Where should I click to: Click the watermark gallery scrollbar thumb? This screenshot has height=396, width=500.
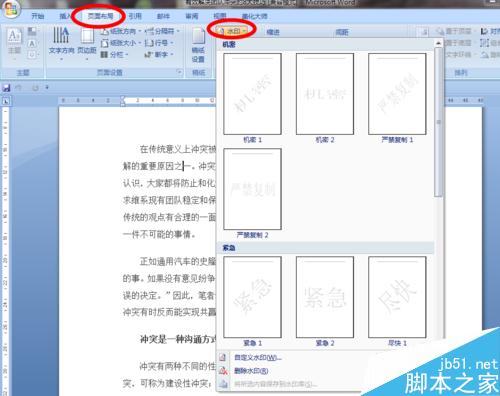coord(438,122)
